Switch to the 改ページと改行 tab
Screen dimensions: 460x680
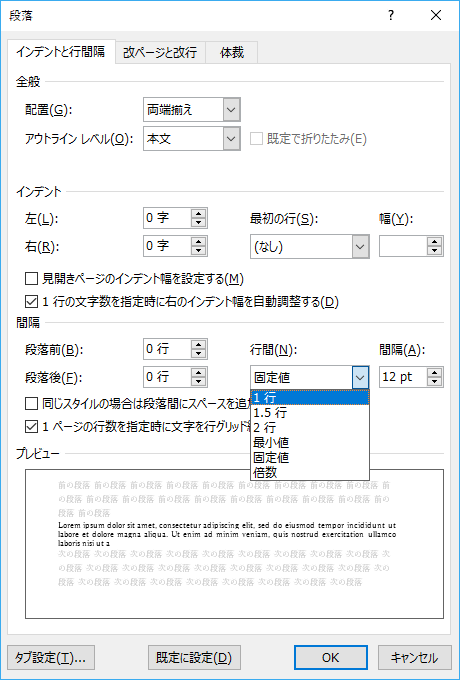tap(160, 52)
